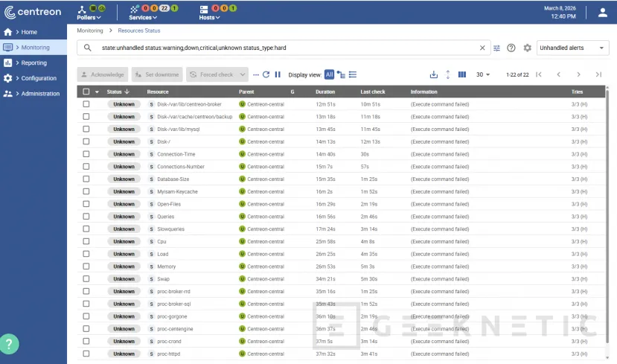Screen dimensions: 617x364
Task: Click the table vertical scrollbar
Action: (x=607, y=217)
